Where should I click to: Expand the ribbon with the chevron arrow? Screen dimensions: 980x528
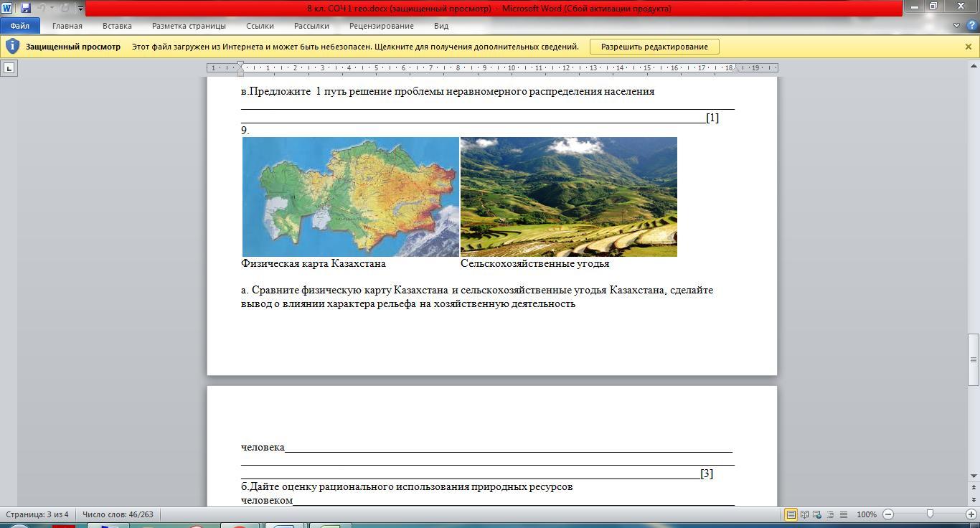tap(956, 26)
